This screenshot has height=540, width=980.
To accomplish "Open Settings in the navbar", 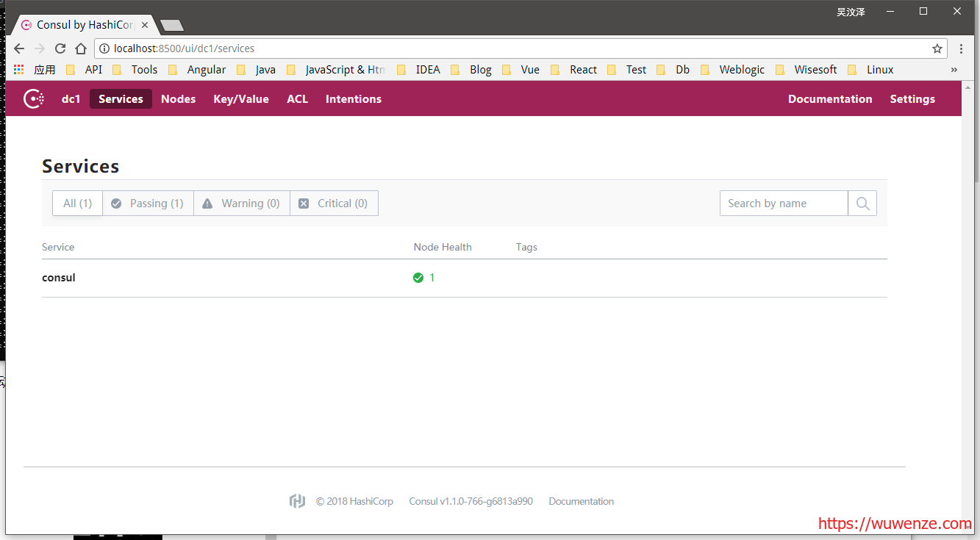I will [912, 99].
